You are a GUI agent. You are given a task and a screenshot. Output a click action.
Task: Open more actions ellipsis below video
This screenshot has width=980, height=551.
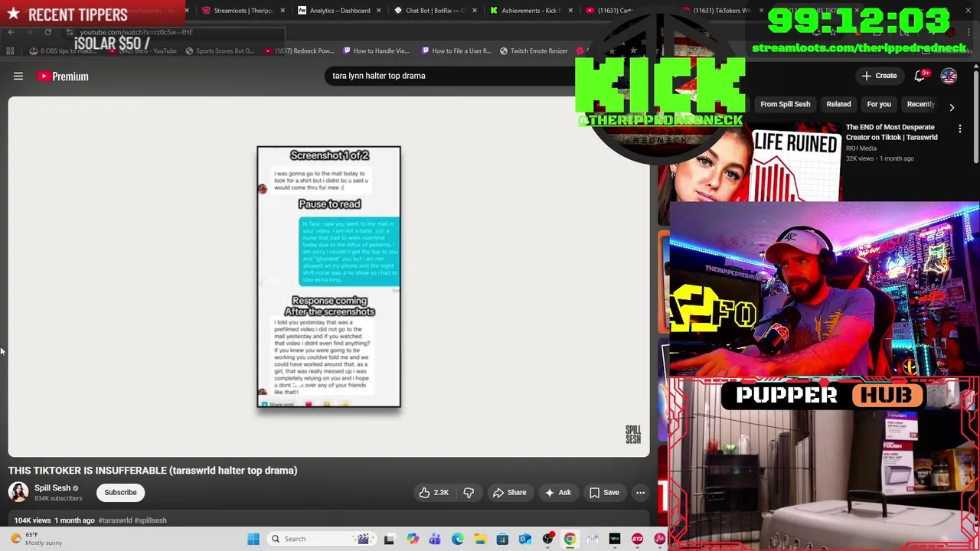[x=640, y=493]
